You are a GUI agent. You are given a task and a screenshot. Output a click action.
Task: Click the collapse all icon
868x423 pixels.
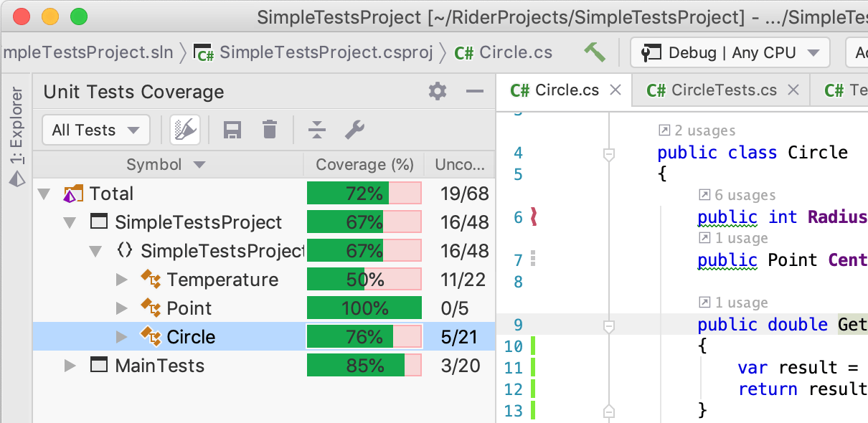pos(317,130)
